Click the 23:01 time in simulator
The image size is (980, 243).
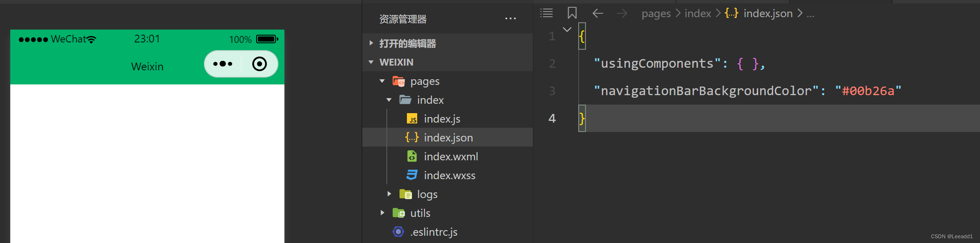(147, 39)
